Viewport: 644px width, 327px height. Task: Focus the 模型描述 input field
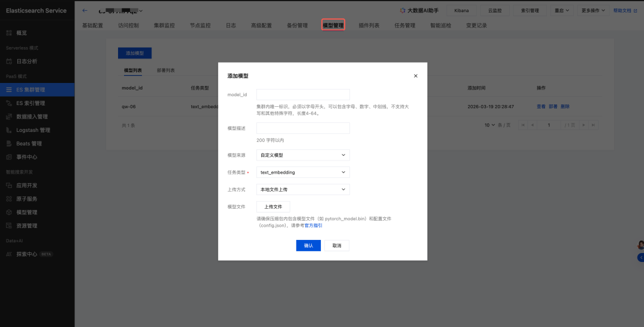click(x=303, y=128)
